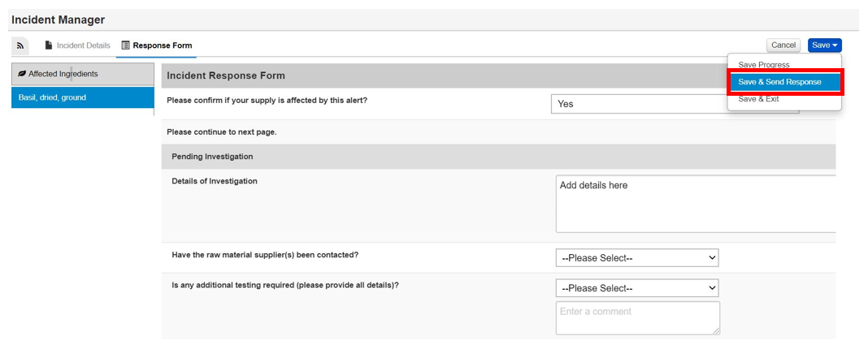Choose Save & Exit menu entry
This screenshot has height=349, width=868.
pyautogui.click(x=758, y=99)
